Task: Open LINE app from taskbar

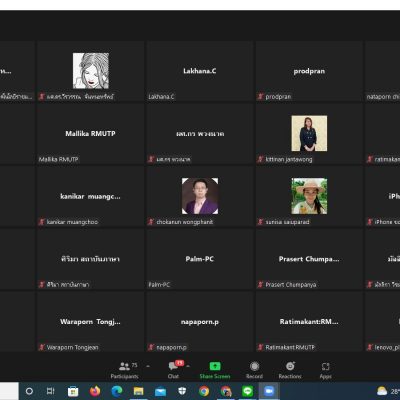Action: pos(247,391)
